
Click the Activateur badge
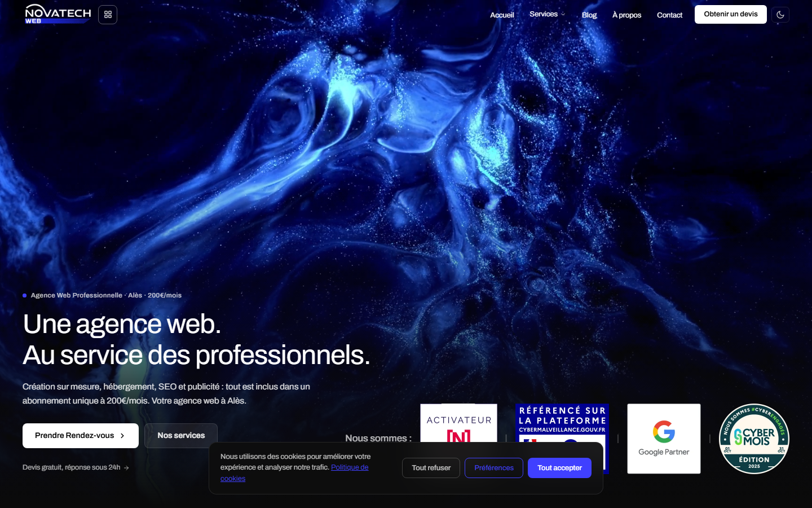click(x=459, y=423)
